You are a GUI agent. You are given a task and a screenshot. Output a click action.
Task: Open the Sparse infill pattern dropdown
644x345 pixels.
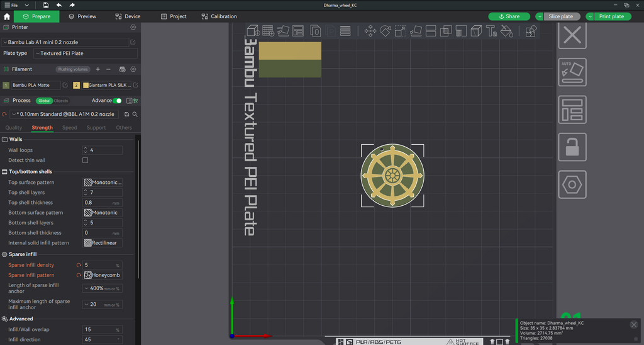103,275
